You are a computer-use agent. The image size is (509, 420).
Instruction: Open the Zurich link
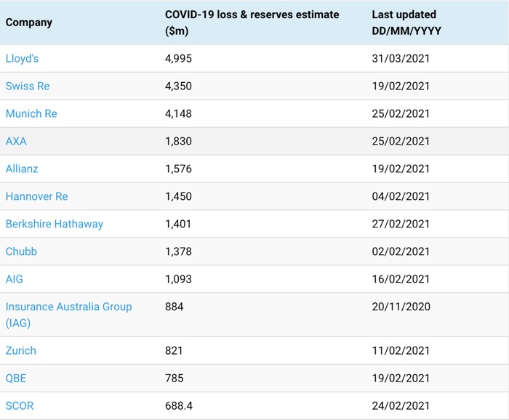21,351
